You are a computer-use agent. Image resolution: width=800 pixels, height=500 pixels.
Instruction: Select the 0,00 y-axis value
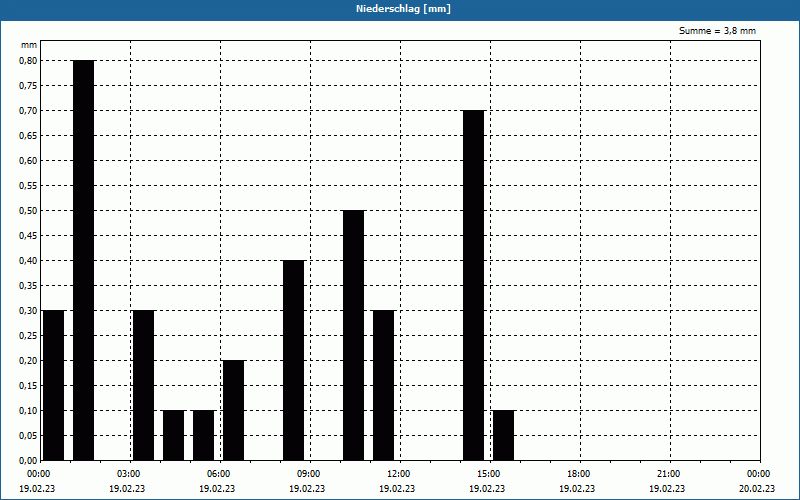pyautogui.click(x=28, y=460)
